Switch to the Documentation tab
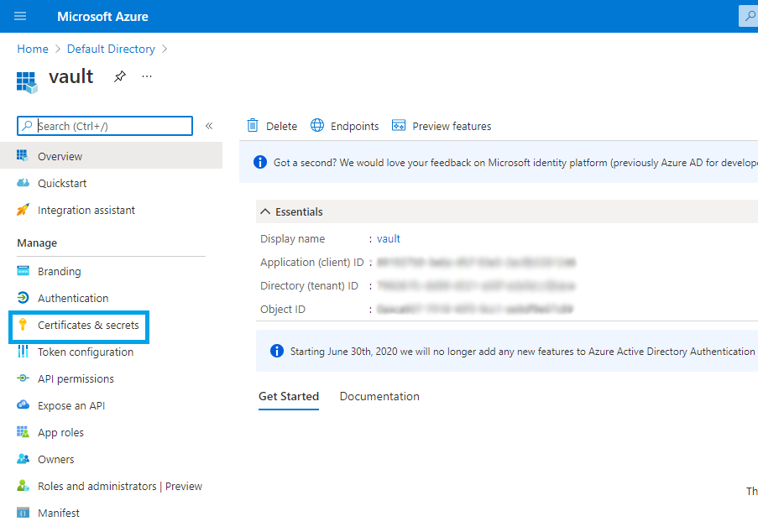The width and height of the screenshot is (758, 532). pyautogui.click(x=379, y=397)
